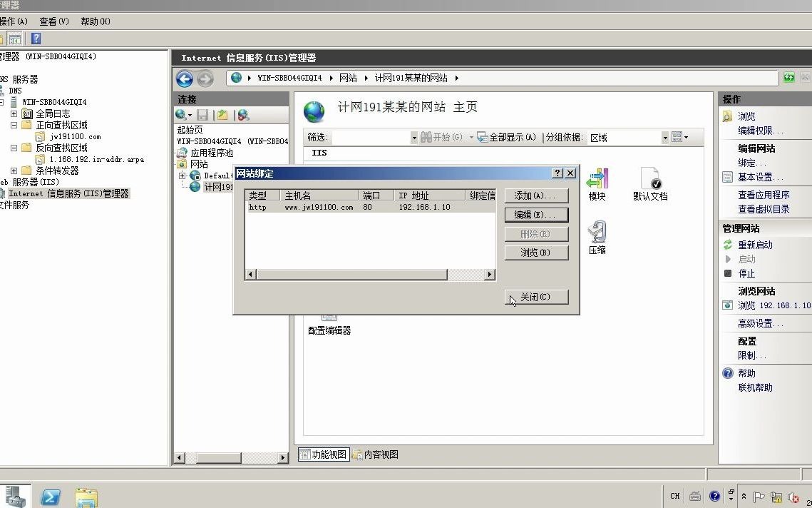
Task: Click the 编辑权限... action link
Action: pos(760,131)
